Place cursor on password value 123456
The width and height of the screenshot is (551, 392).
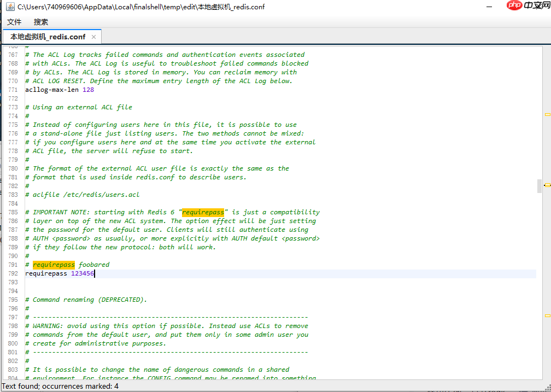tap(82, 273)
